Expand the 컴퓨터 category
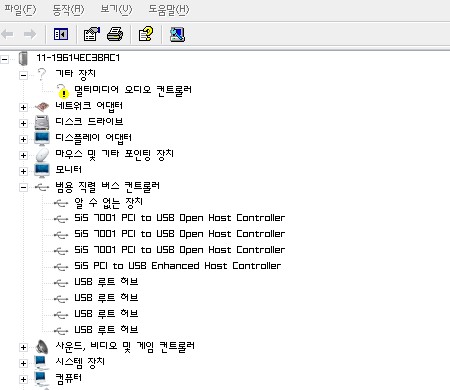Viewport: 450px width, 390px height. tap(23, 379)
